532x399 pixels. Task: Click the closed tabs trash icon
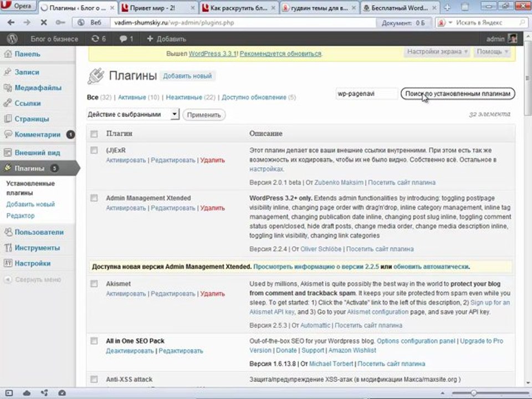click(465, 7)
